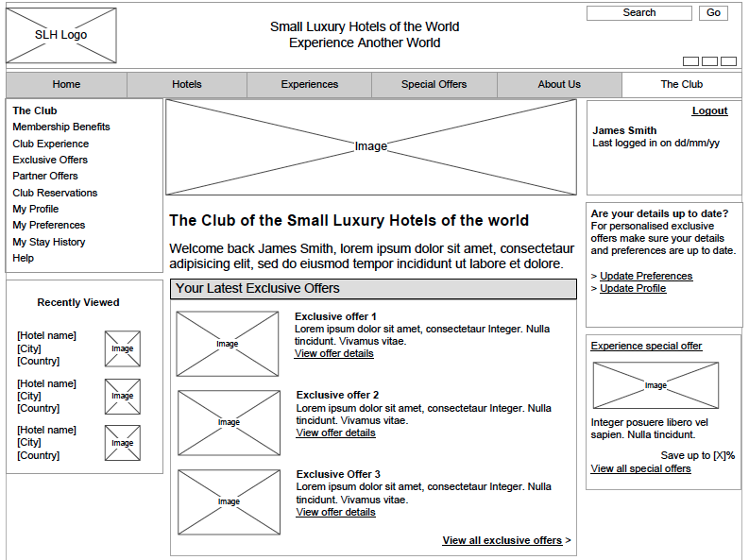Click the Update Preferences link
This screenshot has width=749, height=560.
[646, 276]
